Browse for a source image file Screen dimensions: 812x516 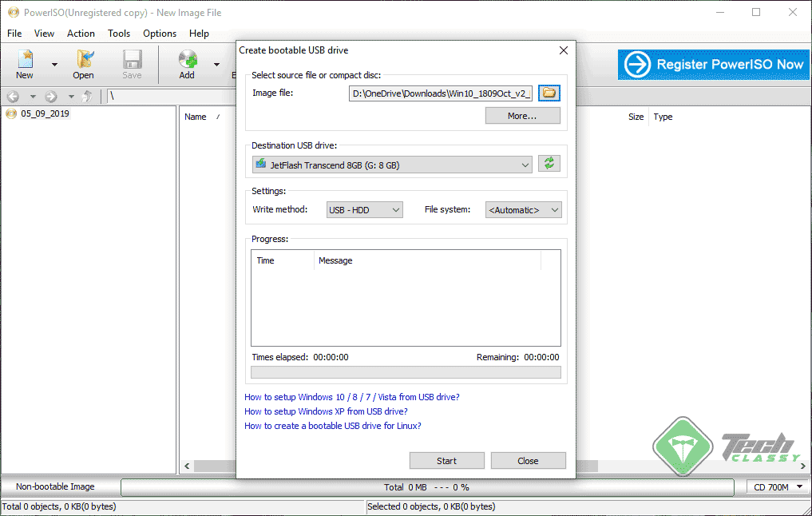(549, 93)
